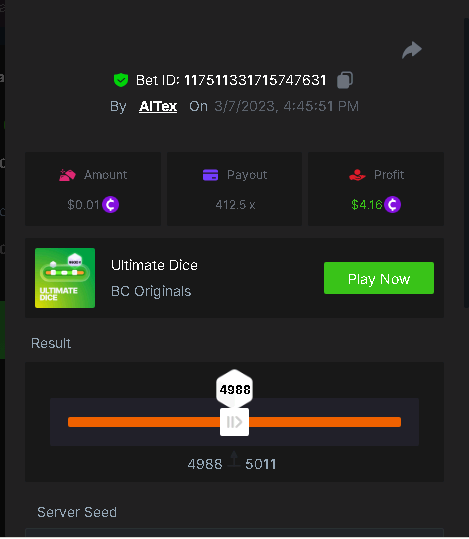Click the Server Seed field below label

[x=234, y=533]
